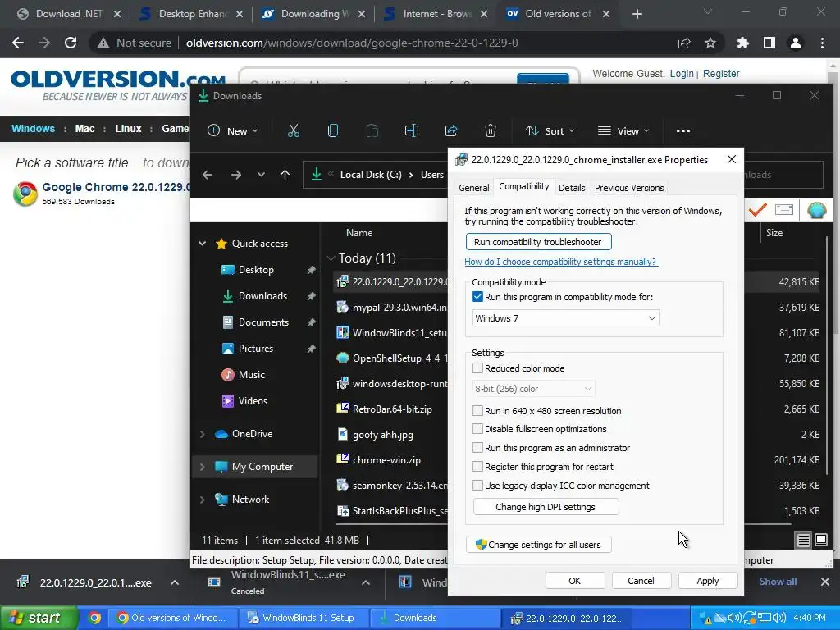The width and height of the screenshot is (840, 630).
Task: Select Mac on the Oldversion navigation bar
Action: point(84,129)
